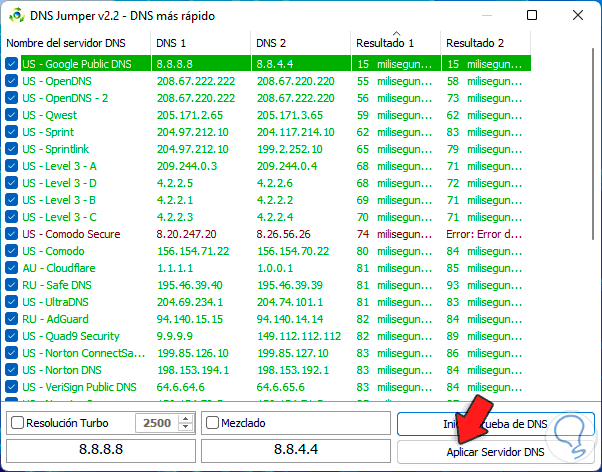Uncheck the US - Comodo Secure checkbox
Viewport: 602px width, 472px height.
(12, 234)
